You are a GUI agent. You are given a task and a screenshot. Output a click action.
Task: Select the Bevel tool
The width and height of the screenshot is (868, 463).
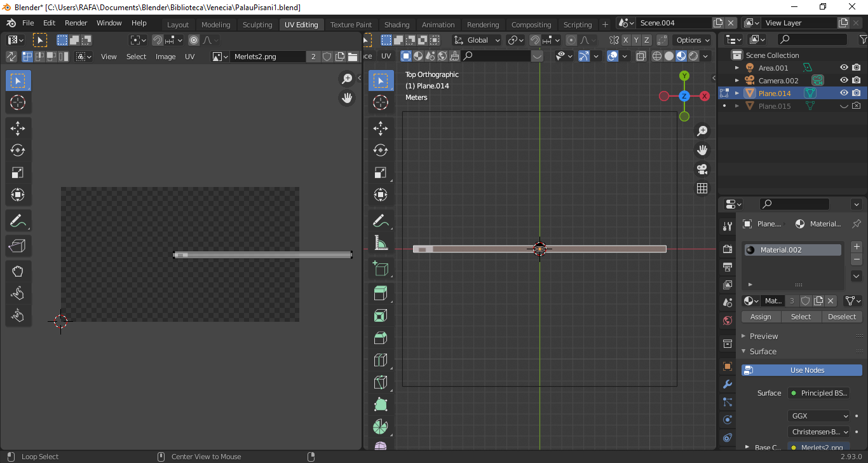tap(381, 338)
